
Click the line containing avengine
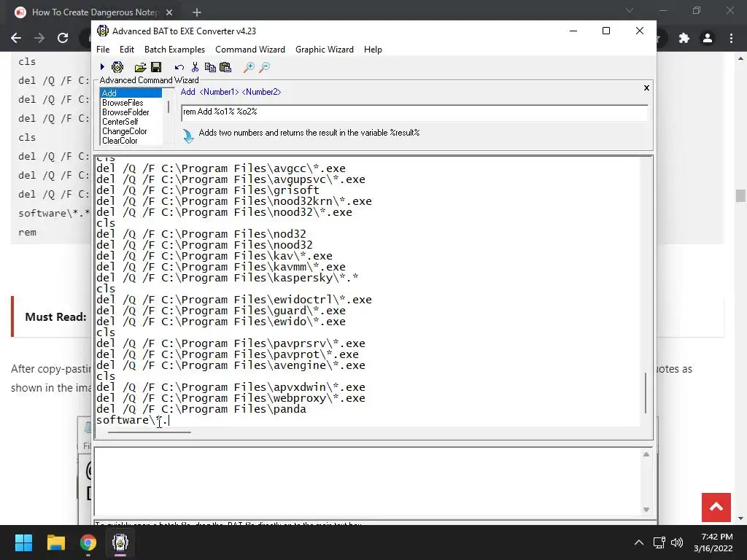[231, 366]
